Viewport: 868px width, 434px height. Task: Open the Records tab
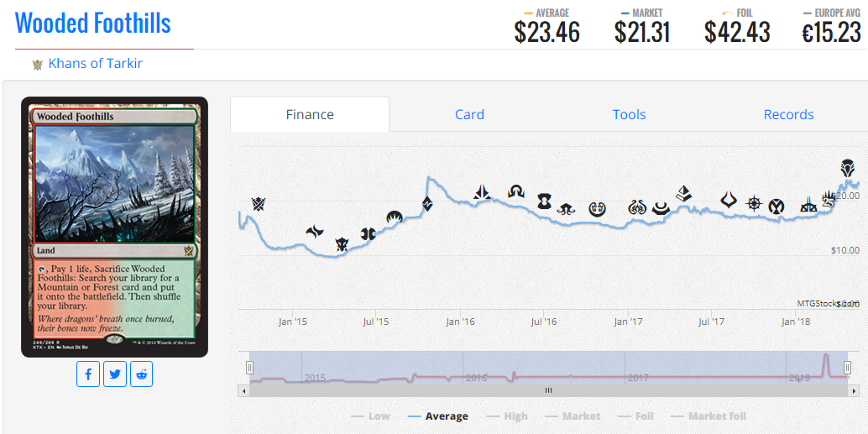pos(788,115)
